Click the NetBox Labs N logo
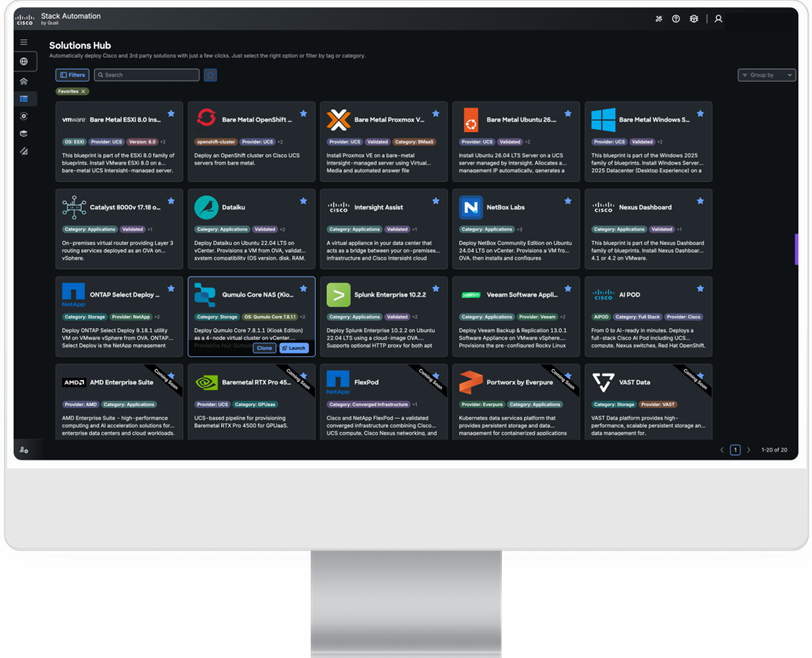 tap(471, 207)
